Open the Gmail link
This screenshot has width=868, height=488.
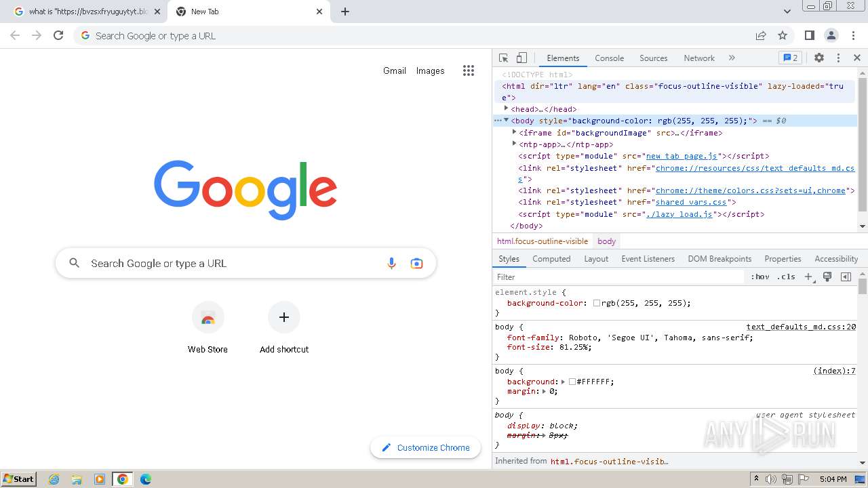(395, 70)
